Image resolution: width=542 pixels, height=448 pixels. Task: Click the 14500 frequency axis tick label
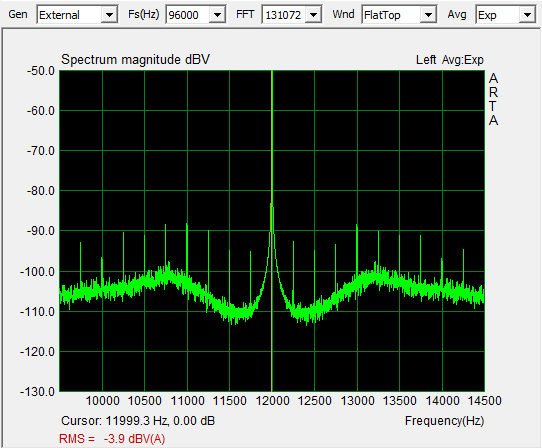pyautogui.click(x=484, y=401)
